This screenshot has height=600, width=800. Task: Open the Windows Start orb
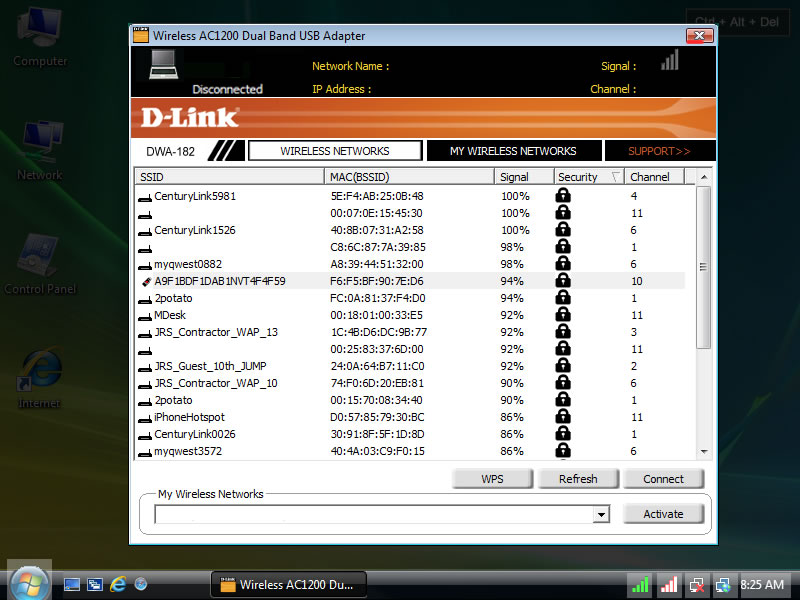coord(29,582)
